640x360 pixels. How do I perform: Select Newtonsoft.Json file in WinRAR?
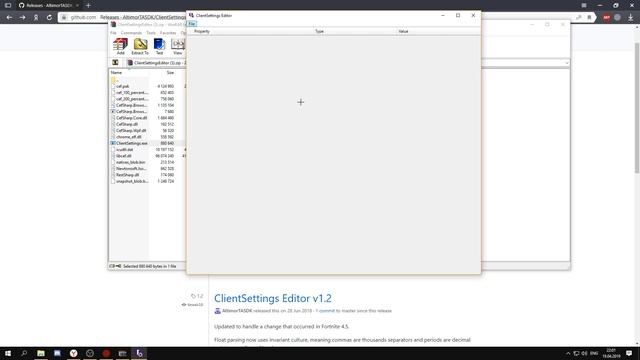[131, 169]
